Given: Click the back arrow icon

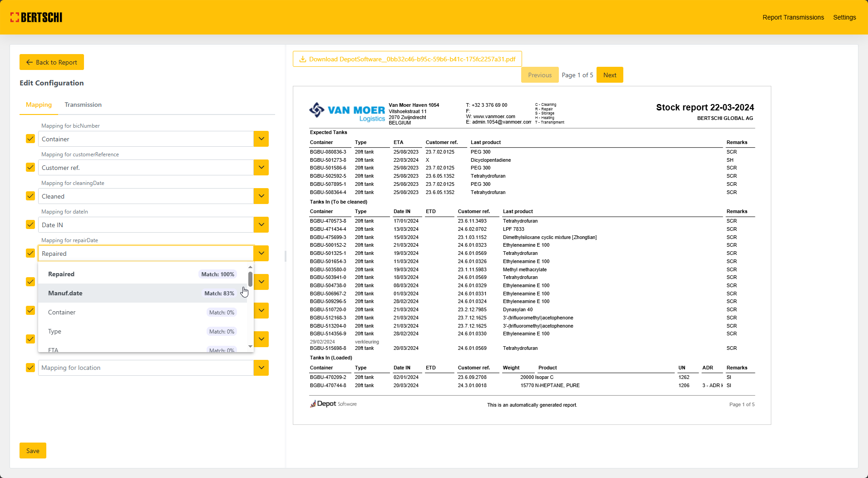Looking at the screenshot, I should (x=30, y=62).
